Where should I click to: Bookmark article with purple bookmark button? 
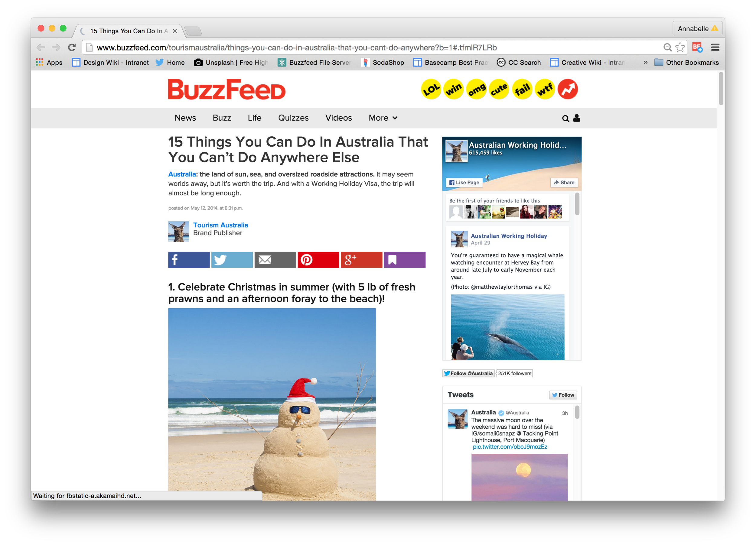(405, 260)
